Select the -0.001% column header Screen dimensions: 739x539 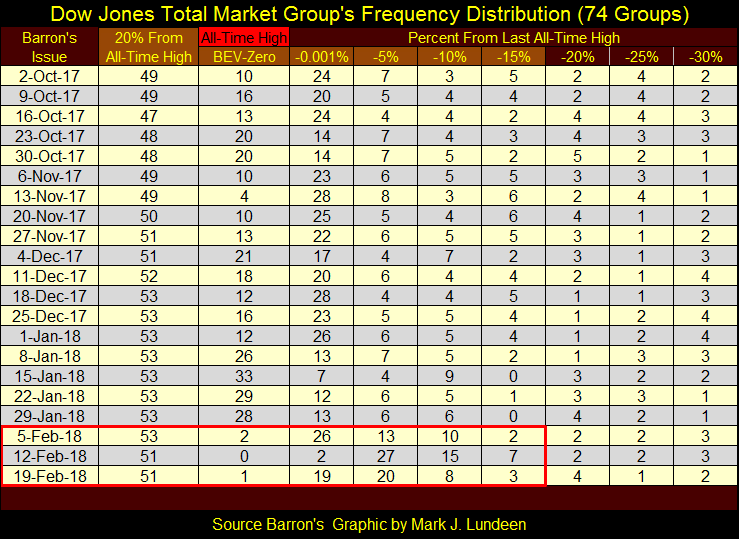click(x=322, y=56)
